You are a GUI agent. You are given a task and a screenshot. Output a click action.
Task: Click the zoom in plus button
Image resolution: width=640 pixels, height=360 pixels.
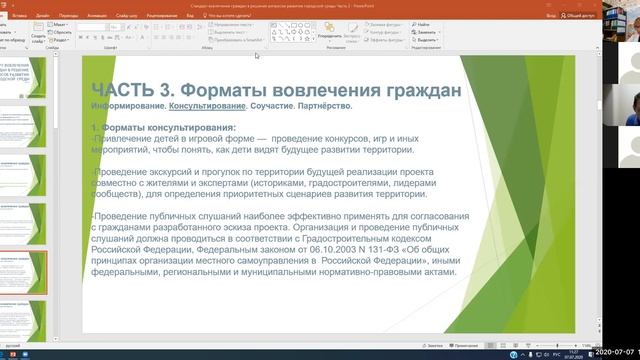(576, 346)
